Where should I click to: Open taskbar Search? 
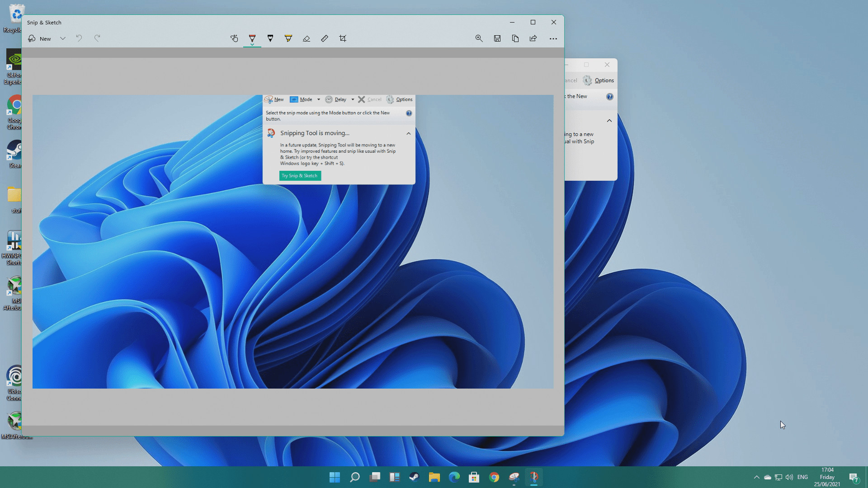click(355, 477)
